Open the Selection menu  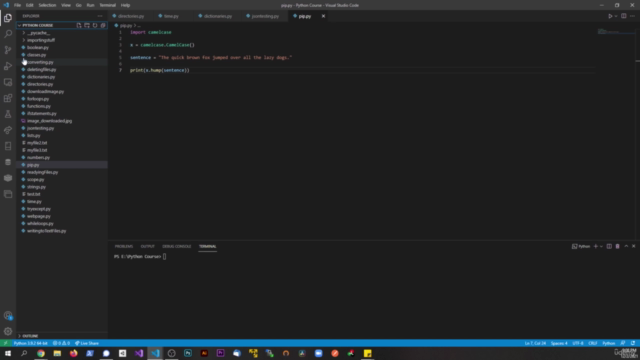47,5
